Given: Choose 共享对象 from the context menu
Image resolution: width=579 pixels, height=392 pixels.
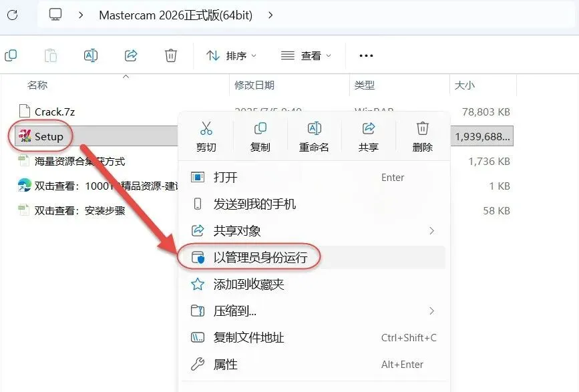Looking at the screenshot, I should tap(314, 231).
